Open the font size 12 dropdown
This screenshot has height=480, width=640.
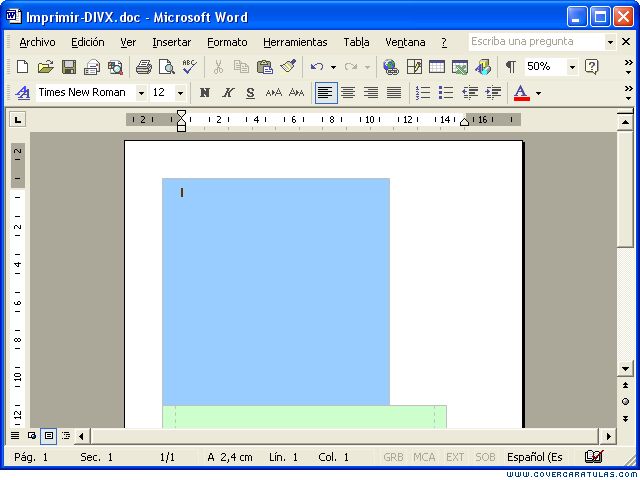tap(180, 93)
